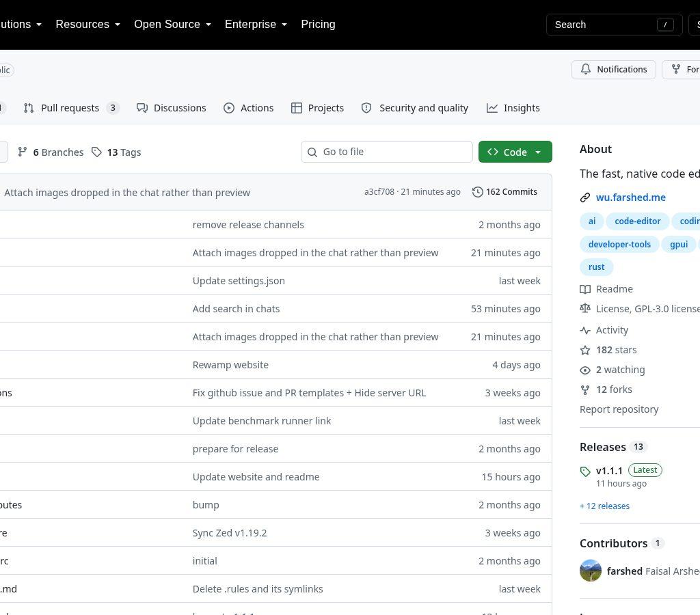View 6 Branches
This screenshot has width=700, height=615.
(51, 152)
